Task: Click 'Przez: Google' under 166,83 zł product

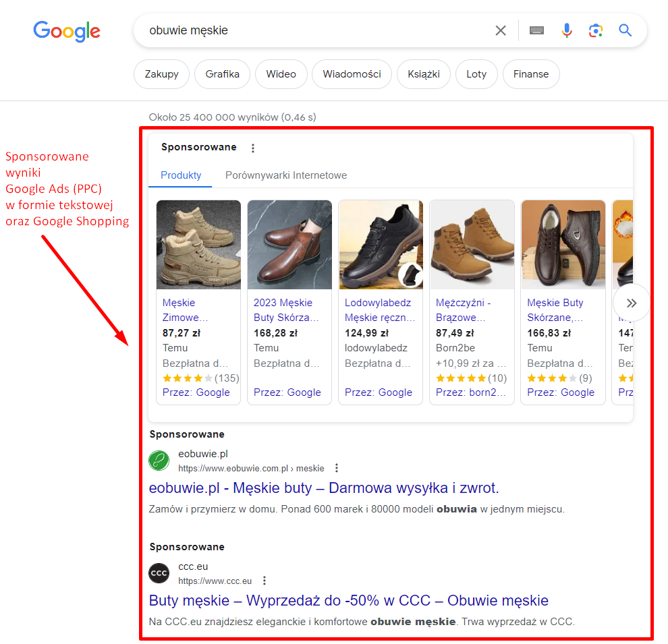Action: pyautogui.click(x=561, y=392)
